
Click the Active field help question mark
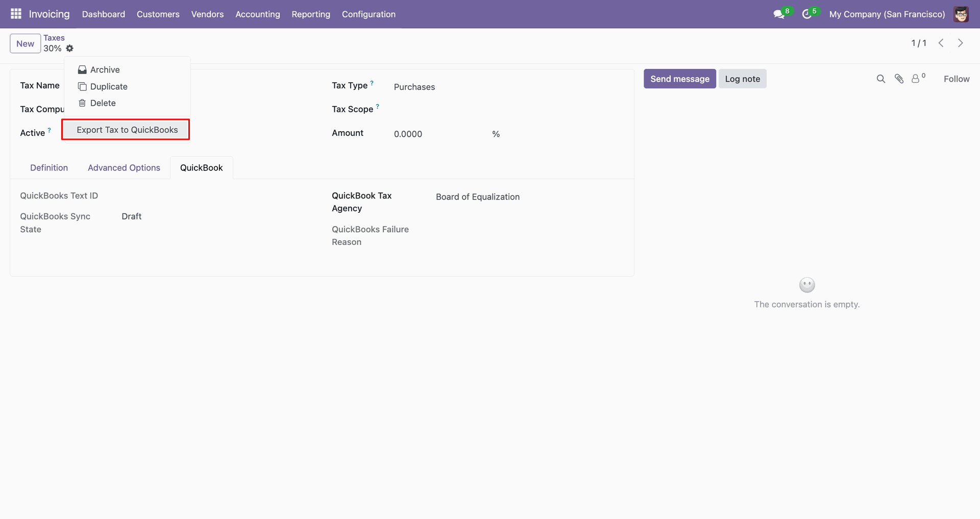(50, 130)
